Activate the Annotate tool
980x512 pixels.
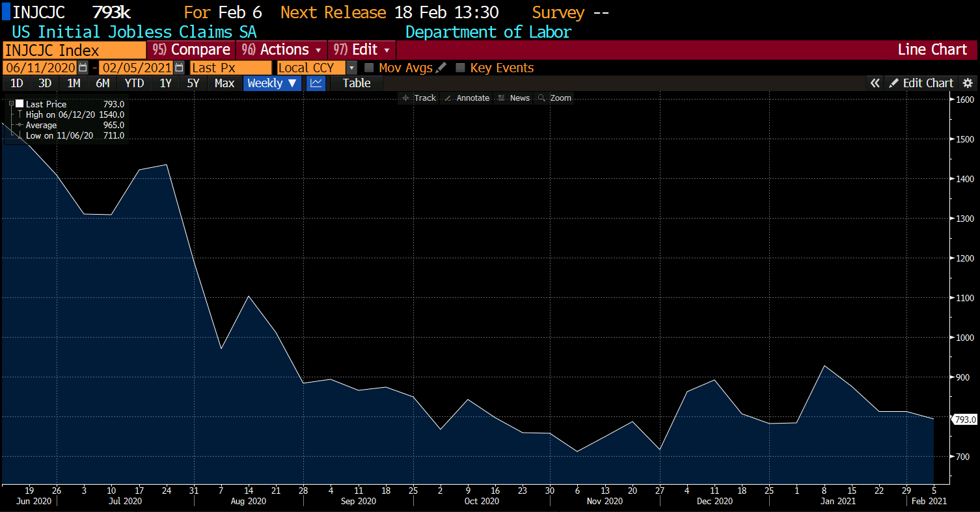466,98
